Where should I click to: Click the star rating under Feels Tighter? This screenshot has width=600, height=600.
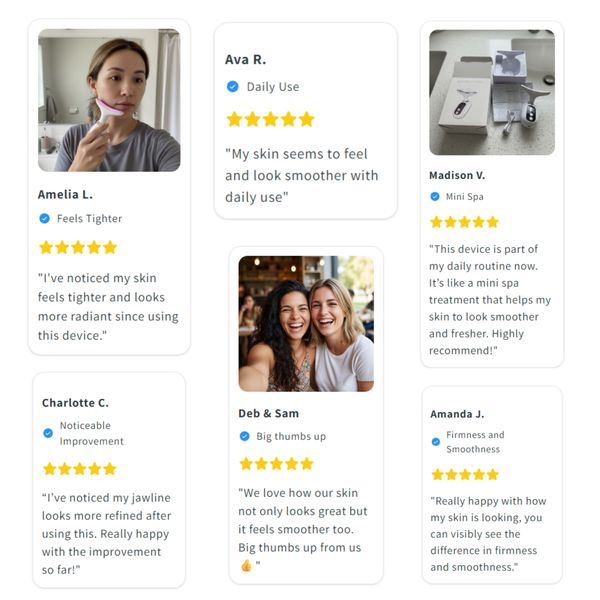point(78,247)
